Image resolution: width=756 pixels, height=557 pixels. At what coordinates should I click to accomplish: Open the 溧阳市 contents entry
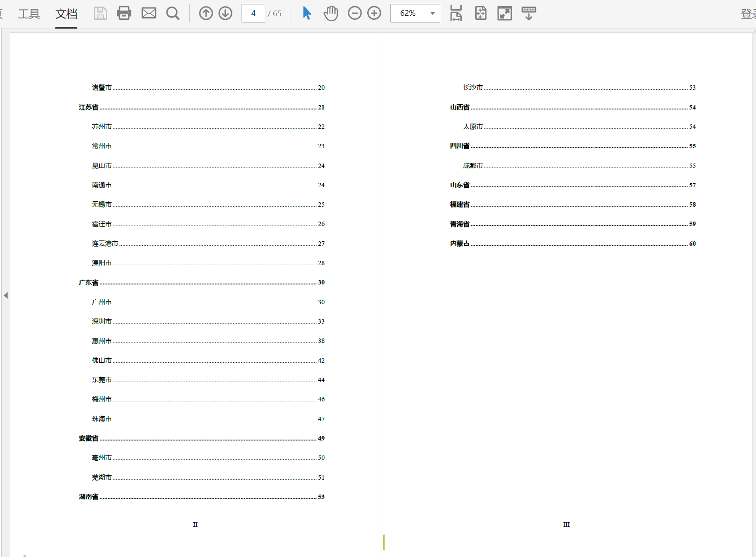(x=208, y=263)
